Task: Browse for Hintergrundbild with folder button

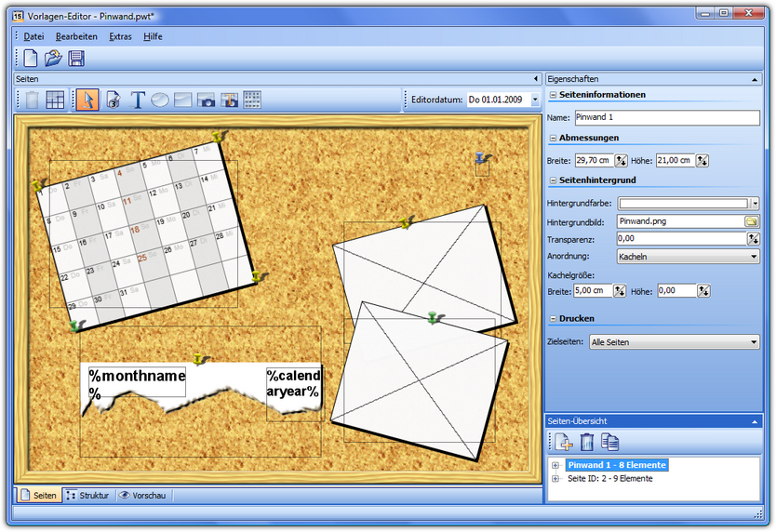Action: pos(752,221)
